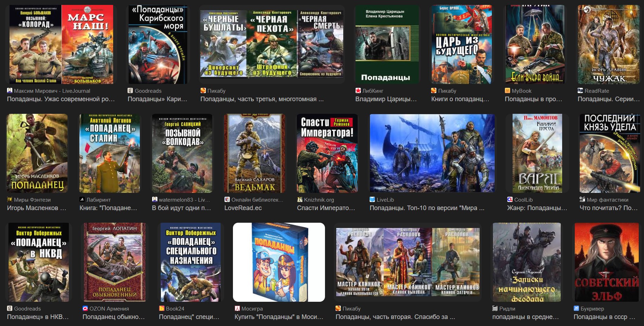This screenshot has height=326, width=644.
Task: Click the Лабиринт favicon
Action: [x=82, y=200]
